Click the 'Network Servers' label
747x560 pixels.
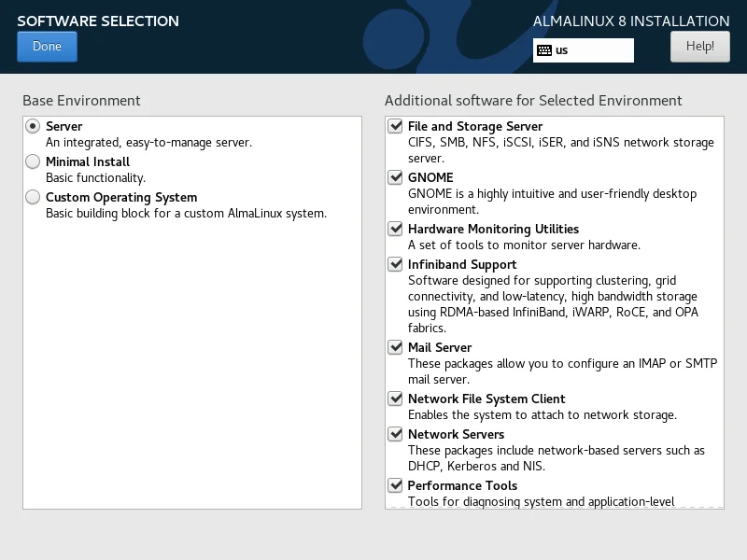click(x=456, y=434)
